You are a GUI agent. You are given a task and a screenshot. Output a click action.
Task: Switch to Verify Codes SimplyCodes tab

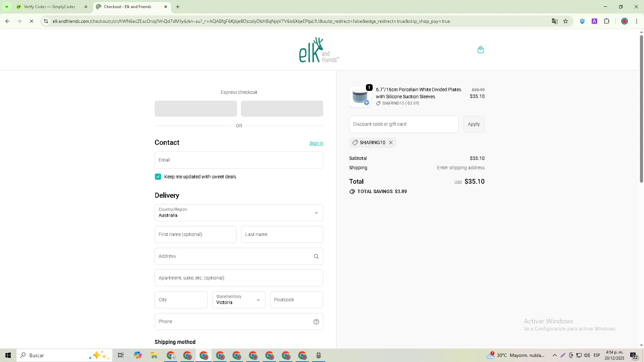click(50, 7)
